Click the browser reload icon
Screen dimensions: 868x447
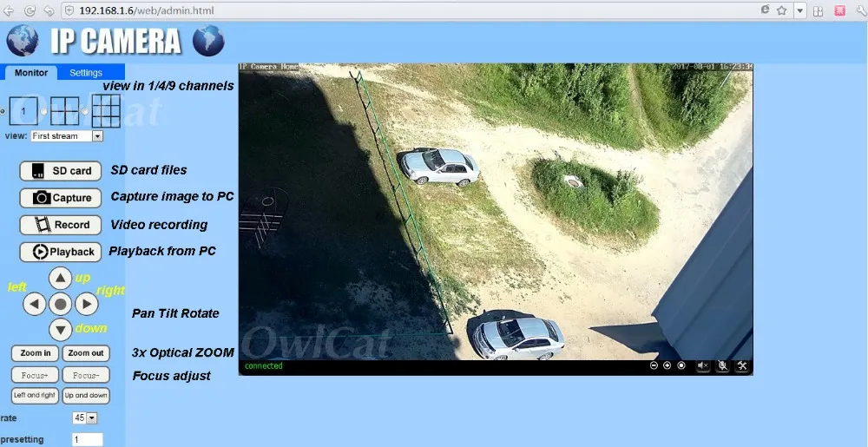pyautogui.click(x=30, y=10)
